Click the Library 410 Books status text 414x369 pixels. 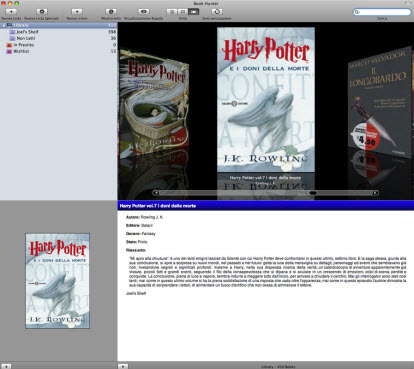point(278,367)
